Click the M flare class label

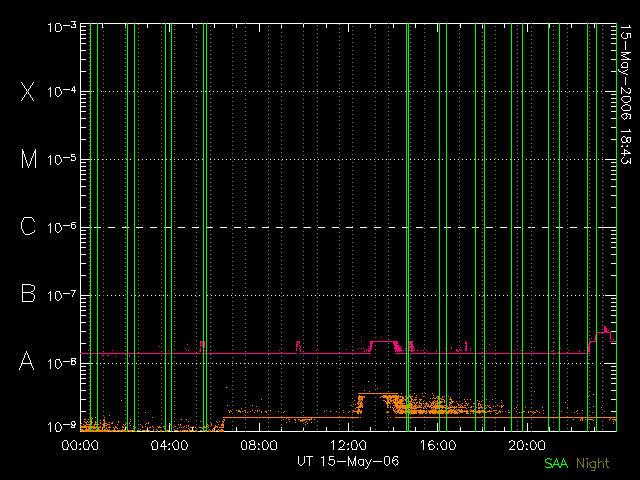[29, 159]
